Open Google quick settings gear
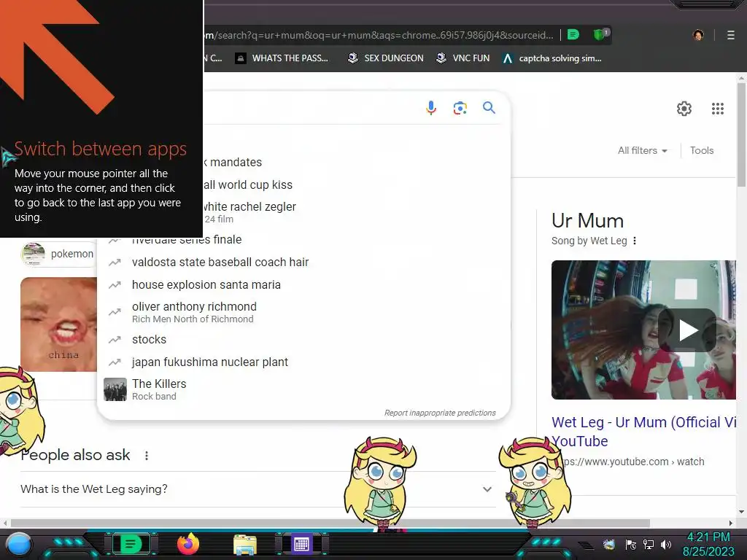 pos(684,109)
